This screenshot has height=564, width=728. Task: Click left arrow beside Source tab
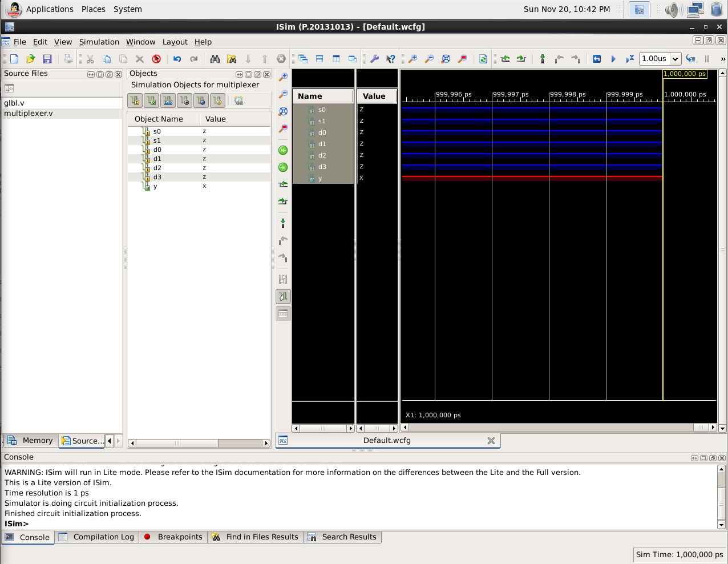click(x=110, y=441)
